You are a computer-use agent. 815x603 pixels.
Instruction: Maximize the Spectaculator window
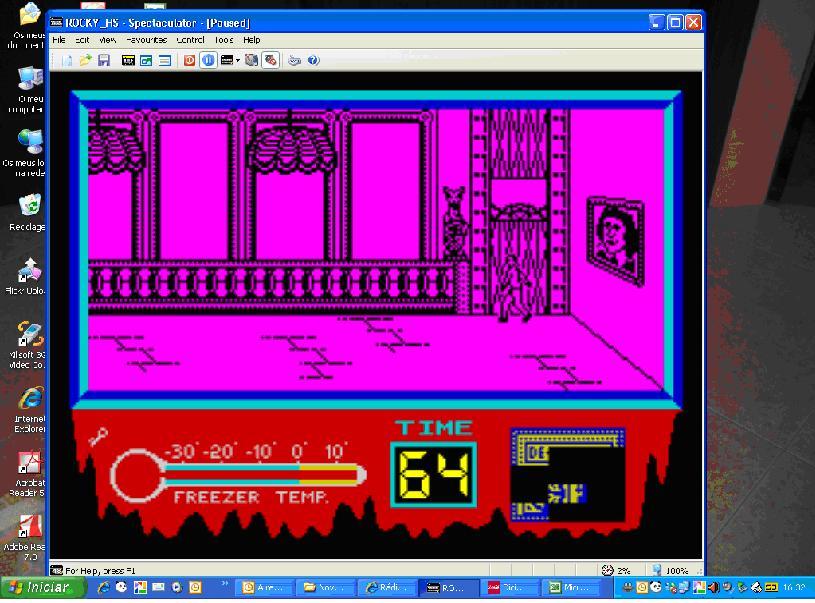[x=675, y=22]
